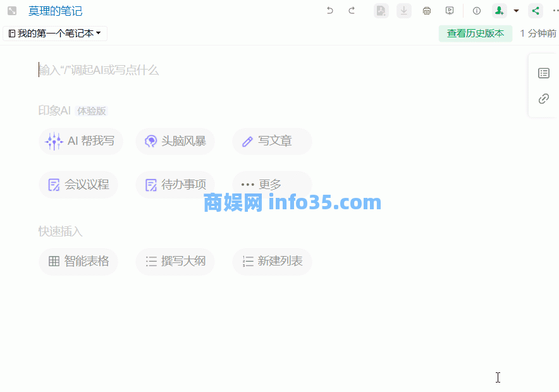Toggle the outline panel icon on right
This screenshot has width=559, height=392.
544,73
